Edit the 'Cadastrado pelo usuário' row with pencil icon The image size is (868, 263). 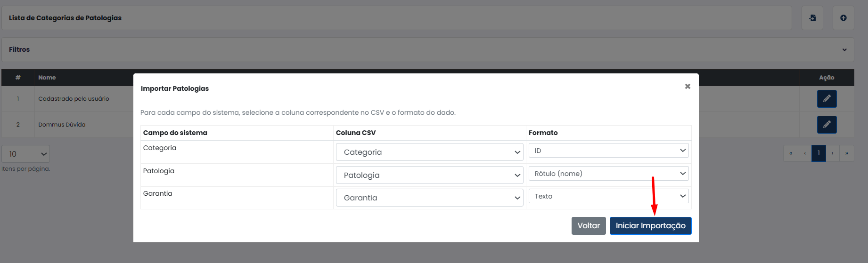tap(827, 99)
